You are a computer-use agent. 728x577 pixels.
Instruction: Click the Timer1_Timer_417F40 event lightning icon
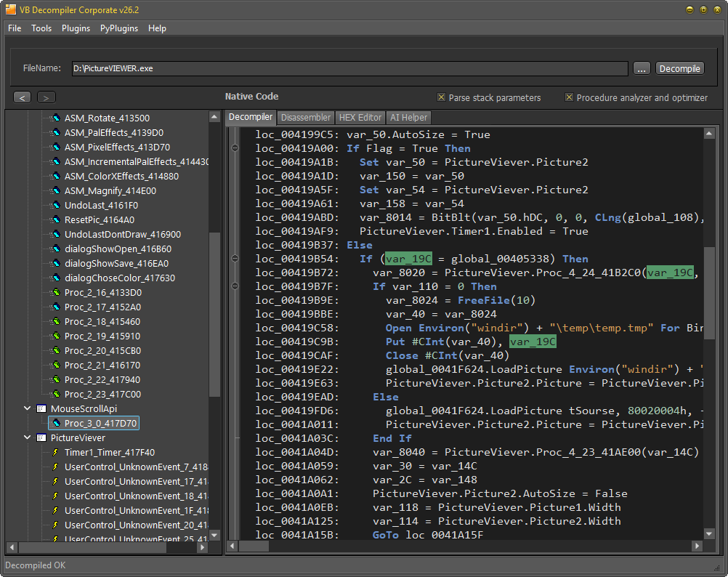tap(56, 453)
